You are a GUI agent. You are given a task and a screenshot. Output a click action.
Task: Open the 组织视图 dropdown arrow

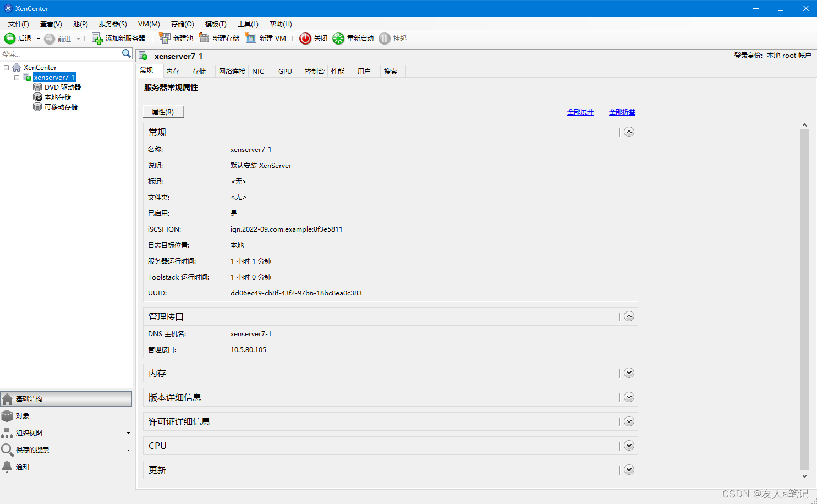128,434
